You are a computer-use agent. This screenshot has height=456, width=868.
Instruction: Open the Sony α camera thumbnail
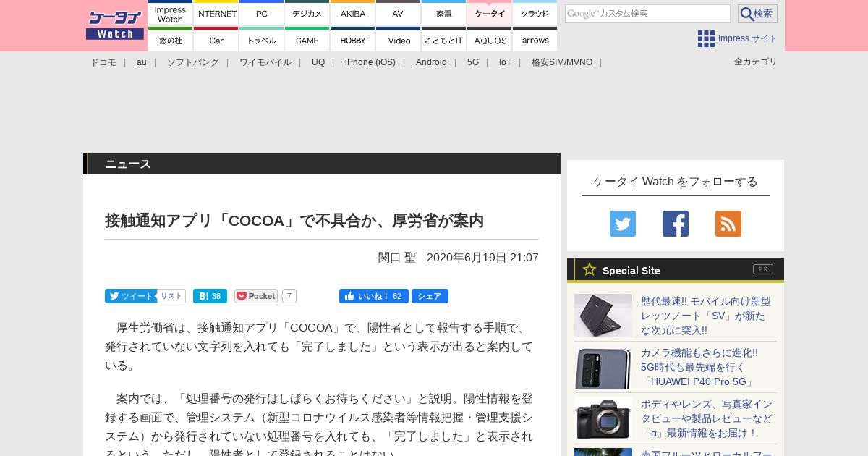pos(603,418)
